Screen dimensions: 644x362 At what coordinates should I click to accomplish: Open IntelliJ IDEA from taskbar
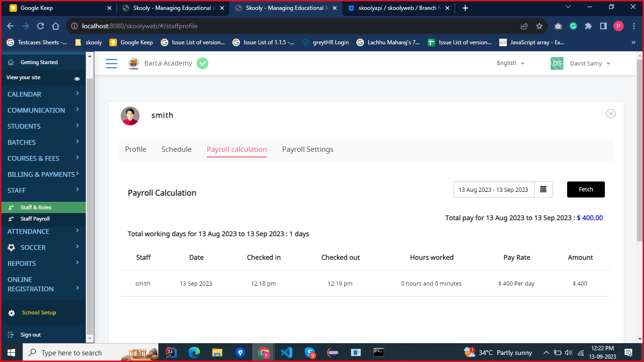pos(171,353)
